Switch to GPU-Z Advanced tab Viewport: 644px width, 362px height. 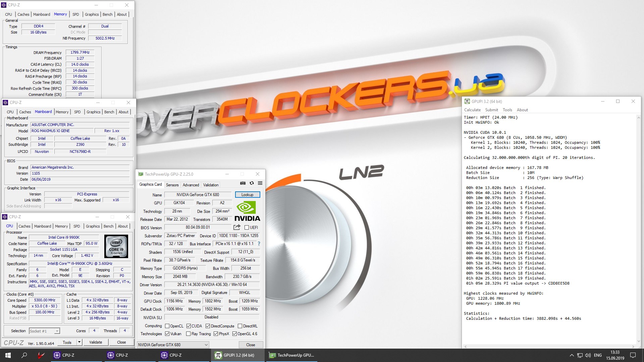coord(191,185)
